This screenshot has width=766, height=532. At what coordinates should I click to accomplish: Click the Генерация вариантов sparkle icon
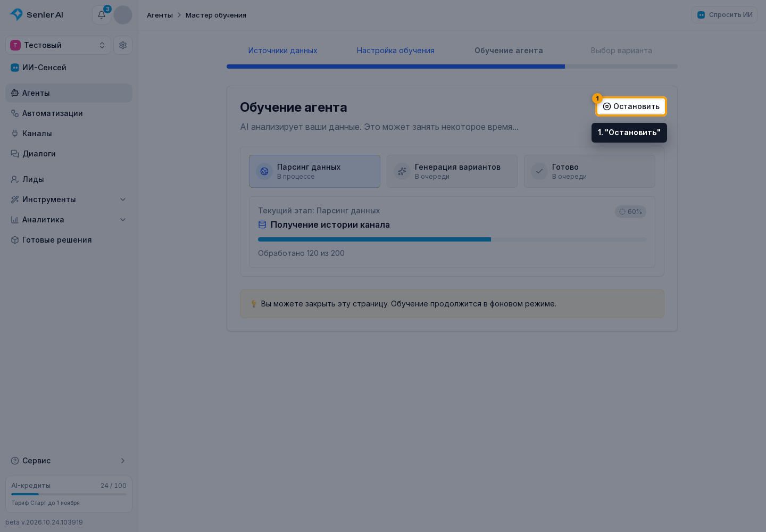pos(402,171)
